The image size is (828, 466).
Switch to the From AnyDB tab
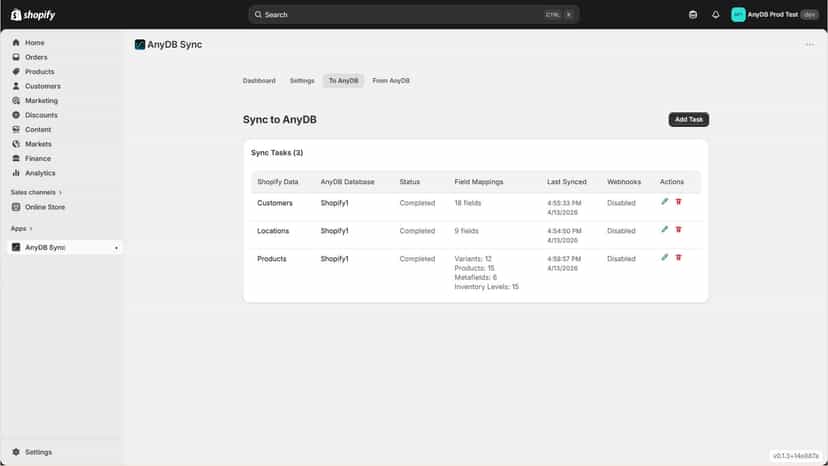pos(391,81)
